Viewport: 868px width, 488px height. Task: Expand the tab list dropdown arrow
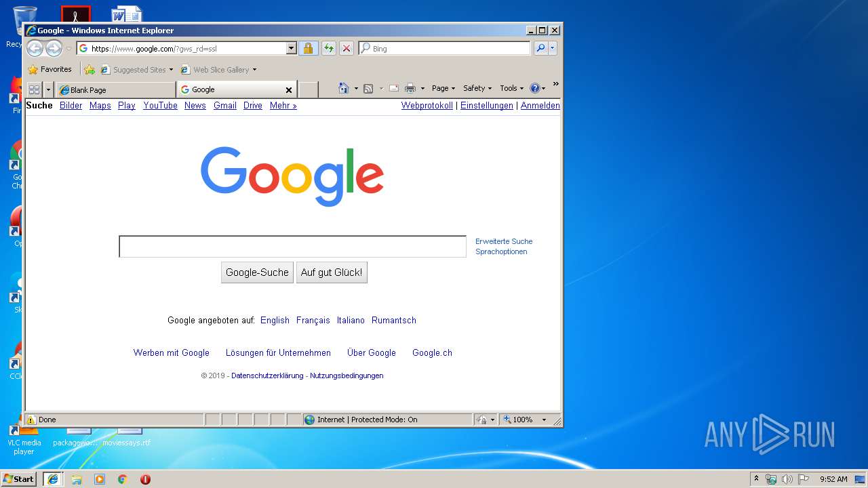point(48,89)
